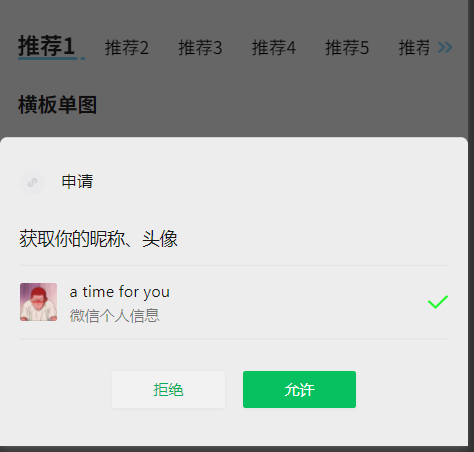Image resolution: width=474 pixels, height=452 pixels.
Task: Choose the 推荐5 tab
Action: (347, 47)
